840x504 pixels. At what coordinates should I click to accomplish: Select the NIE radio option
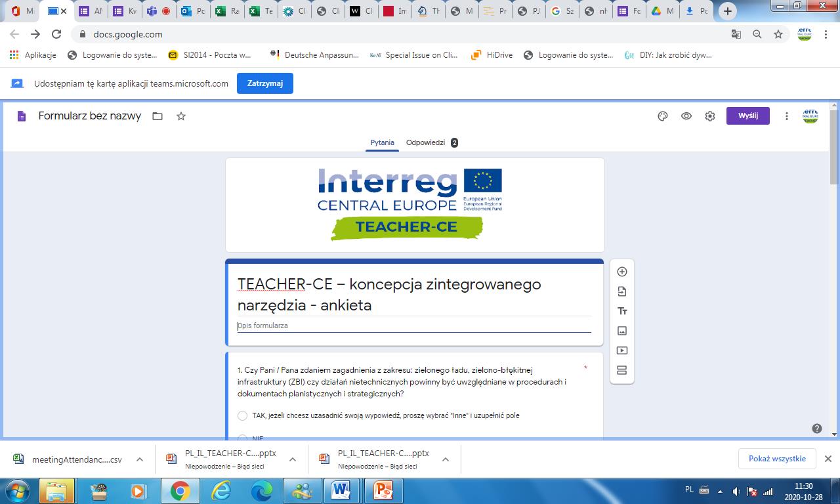click(242, 438)
